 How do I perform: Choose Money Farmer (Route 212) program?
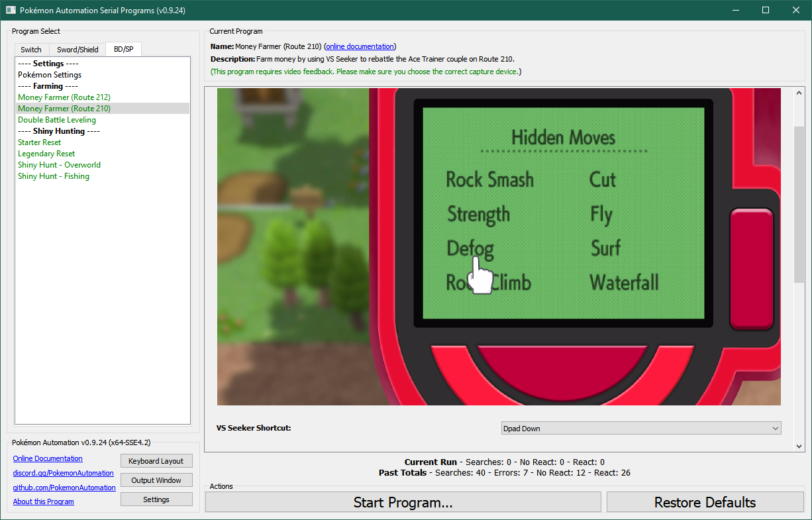point(64,97)
